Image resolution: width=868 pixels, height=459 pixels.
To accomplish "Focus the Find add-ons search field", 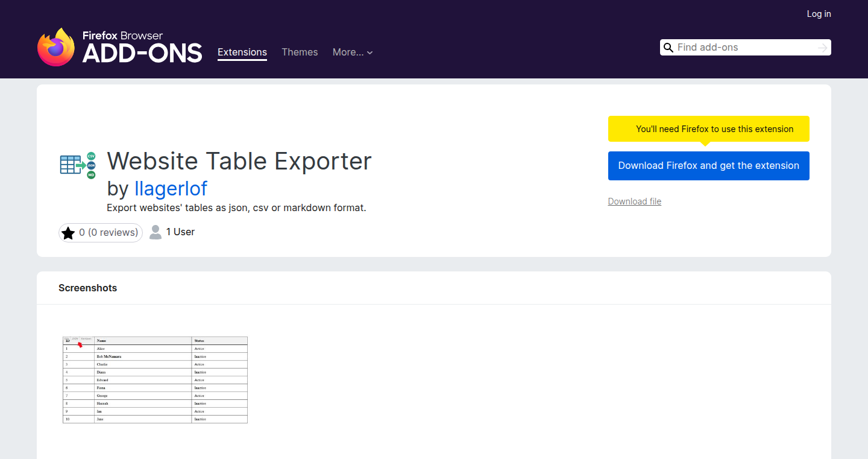I will 746,48.
